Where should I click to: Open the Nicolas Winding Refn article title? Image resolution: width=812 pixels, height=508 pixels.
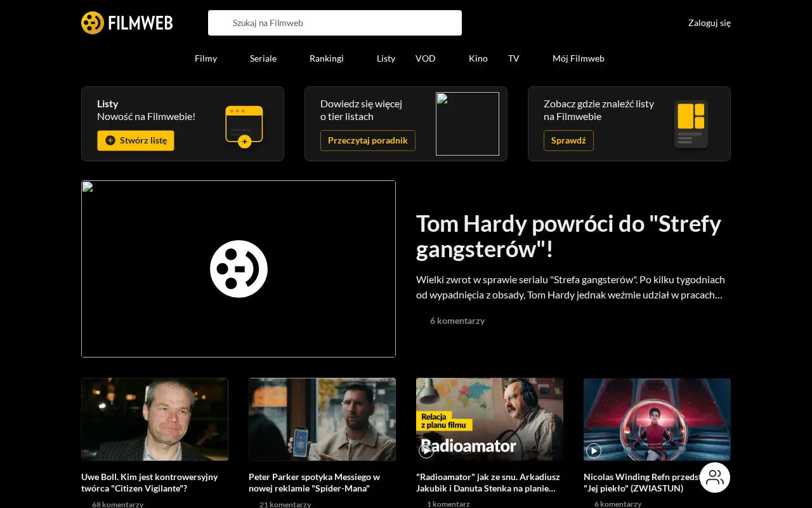pyautogui.click(x=641, y=483)
